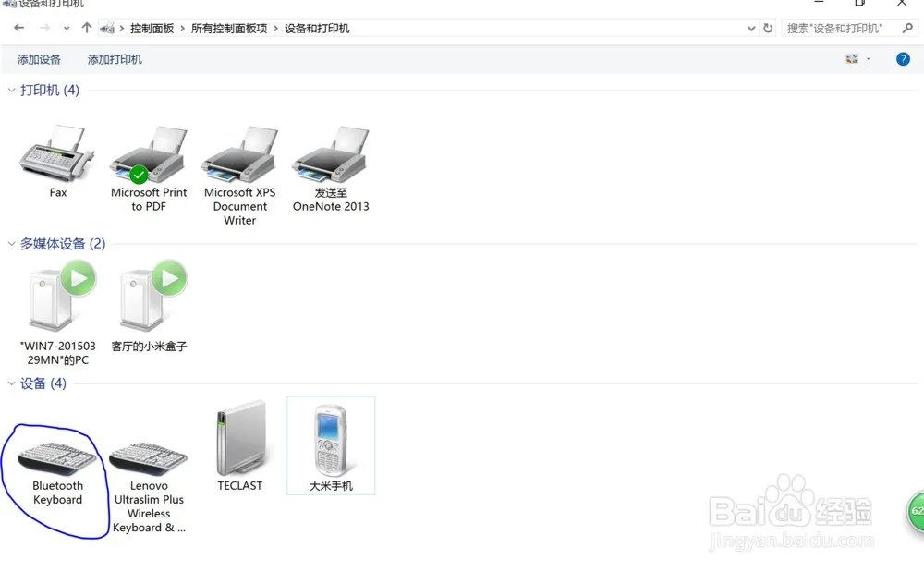
Task: Play the WIN7-20150329MN PC media device
Action: [55, 296]
